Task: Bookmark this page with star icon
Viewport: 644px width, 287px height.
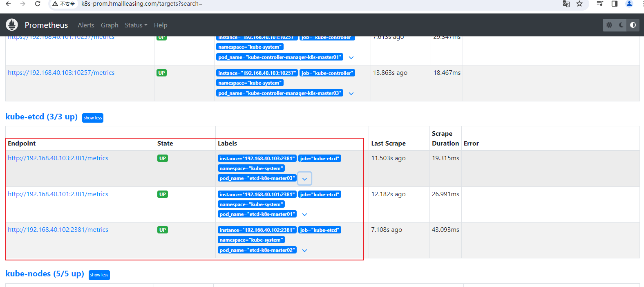Action: (x=579, y=4)
